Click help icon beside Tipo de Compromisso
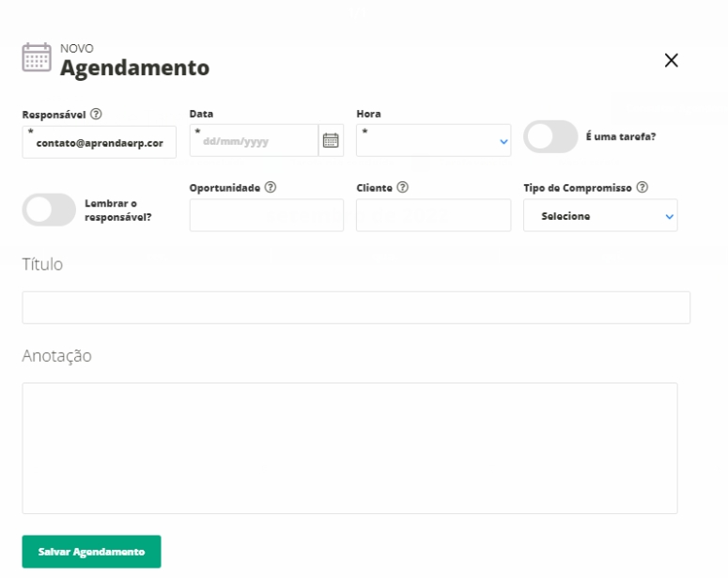This screenshot has width=728, height=578. tap(643, 187)
